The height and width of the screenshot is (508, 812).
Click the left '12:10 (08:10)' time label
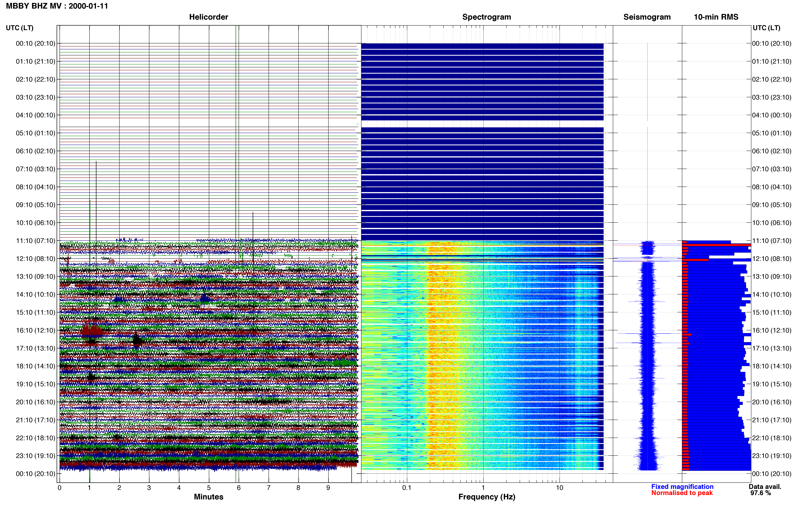[36, 259]
